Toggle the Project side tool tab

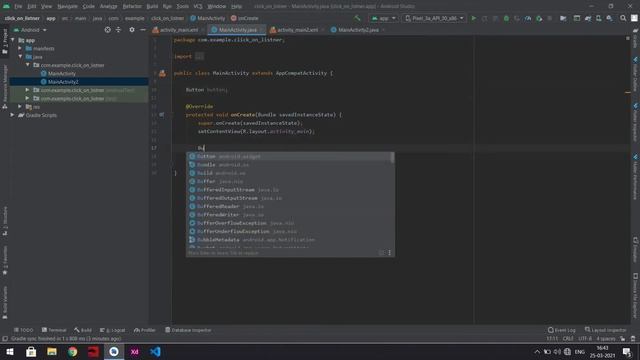[5, 41]
